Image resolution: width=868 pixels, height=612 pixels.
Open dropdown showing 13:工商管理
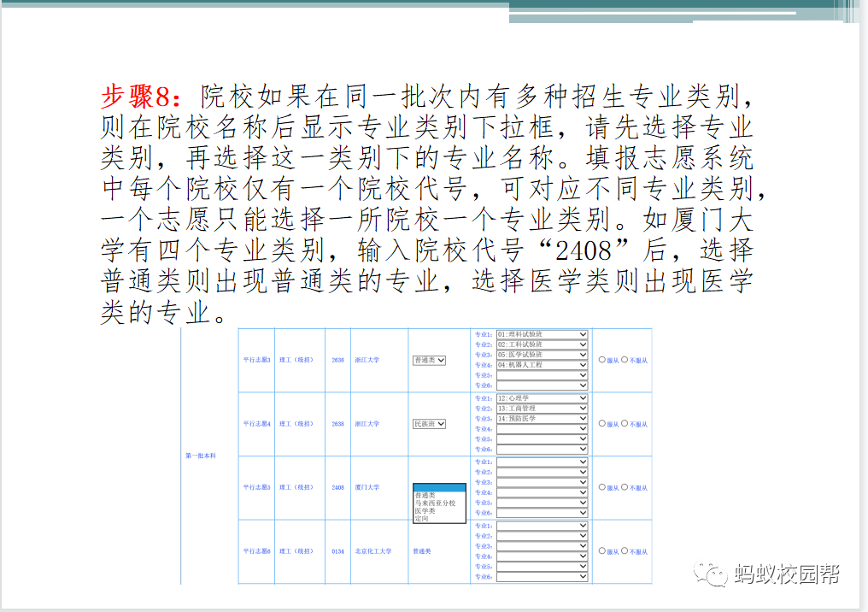(542, 409)
